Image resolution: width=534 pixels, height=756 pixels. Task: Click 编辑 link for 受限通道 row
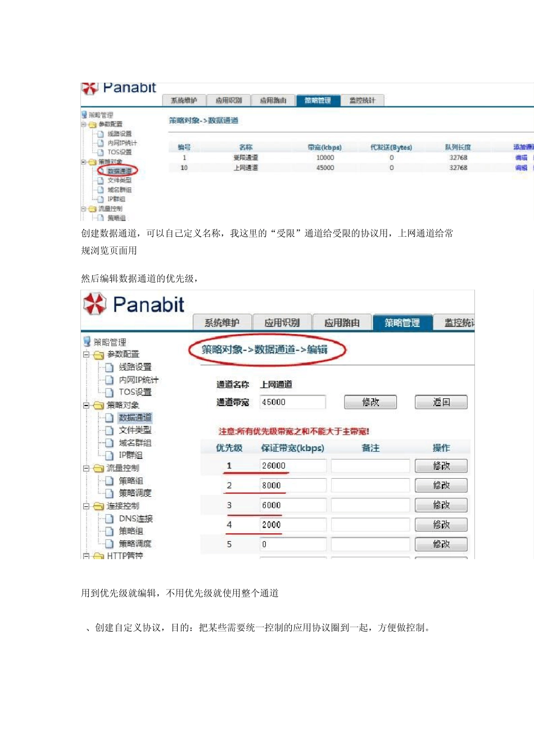tap(521, 158)
